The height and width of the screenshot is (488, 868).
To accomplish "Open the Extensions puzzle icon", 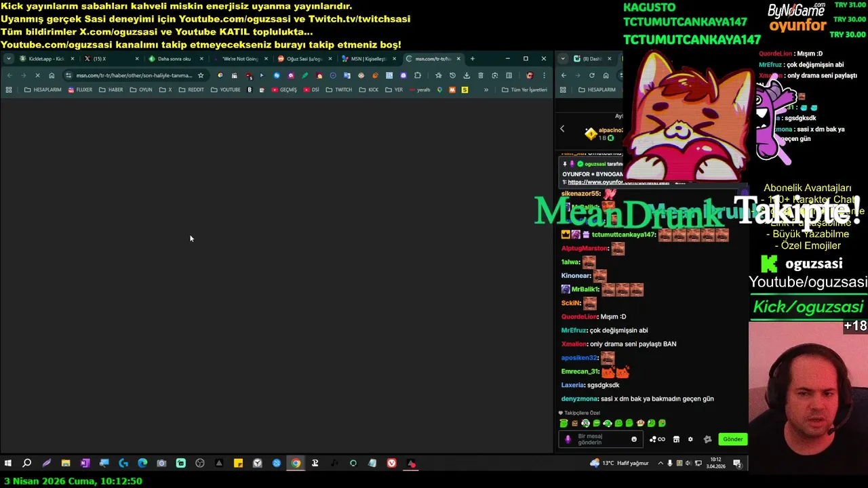I will click(x=418, y=75).
